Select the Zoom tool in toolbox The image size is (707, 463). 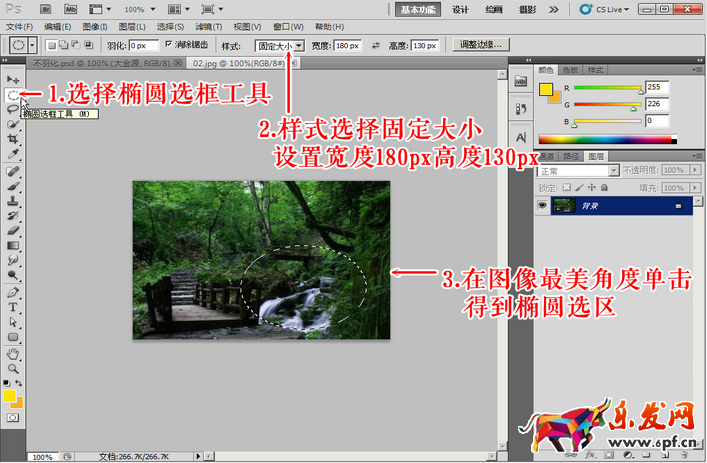[13, 369]
